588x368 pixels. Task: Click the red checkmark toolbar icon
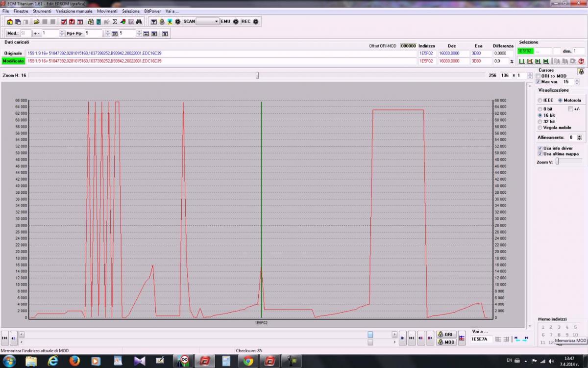tap(64, 22)
